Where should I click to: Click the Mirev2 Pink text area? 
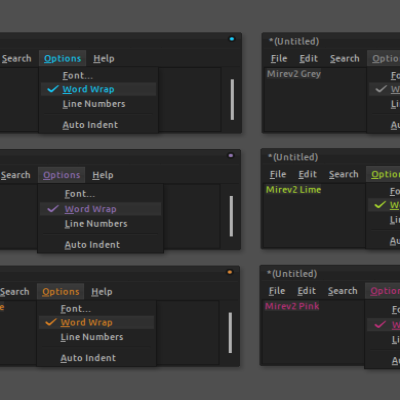click(292, 306)
